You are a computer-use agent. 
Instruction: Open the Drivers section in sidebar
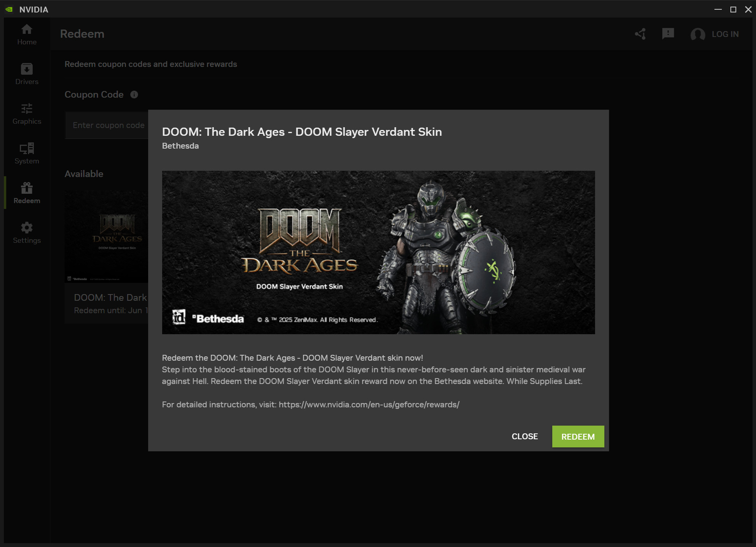(x=27, y=74)
